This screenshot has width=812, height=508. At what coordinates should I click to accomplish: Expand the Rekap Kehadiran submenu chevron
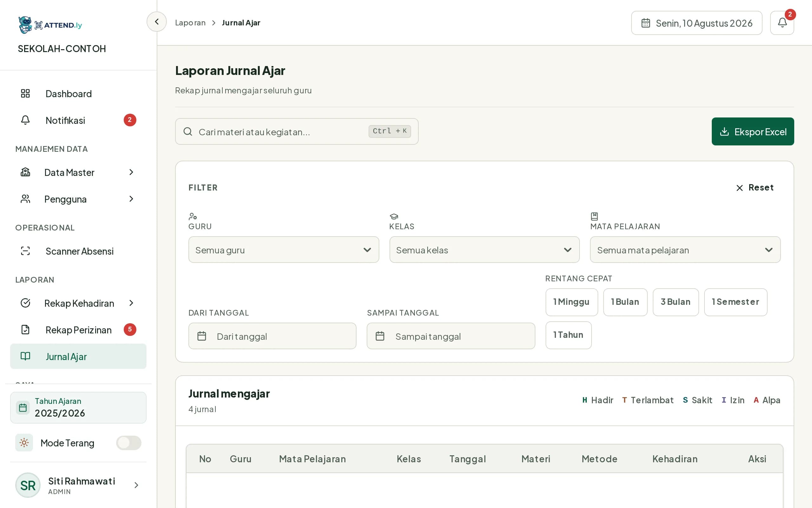click(131, 303)
